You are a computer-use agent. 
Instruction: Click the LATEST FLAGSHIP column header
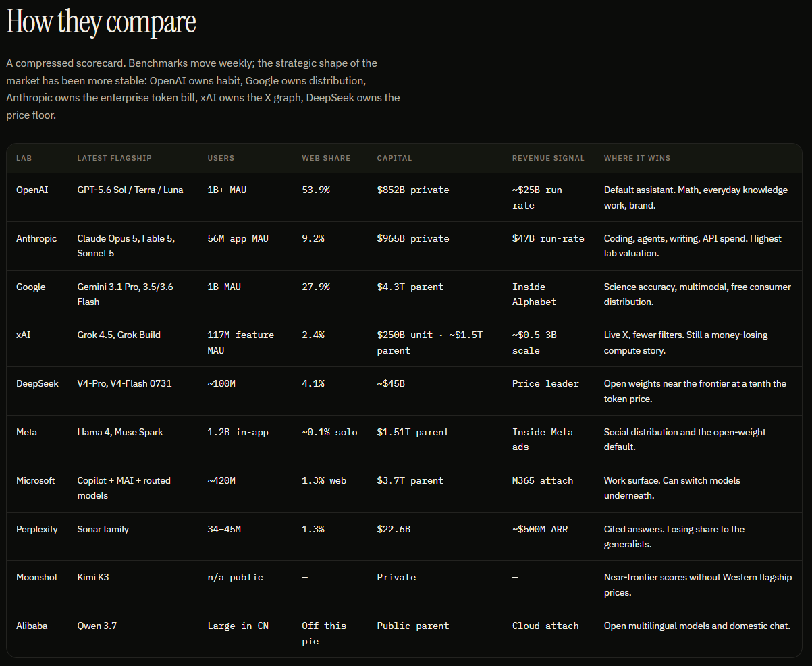pyautogui.click(x=115, y=158)
